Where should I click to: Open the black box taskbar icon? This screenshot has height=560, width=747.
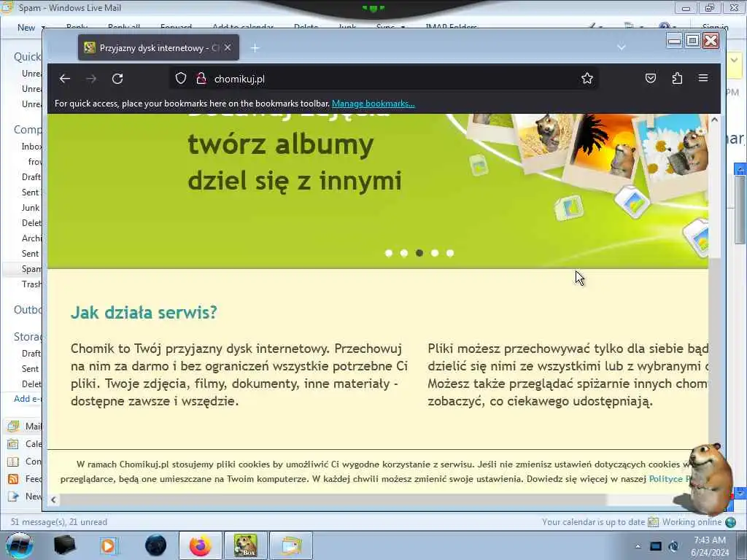(64, 545)
